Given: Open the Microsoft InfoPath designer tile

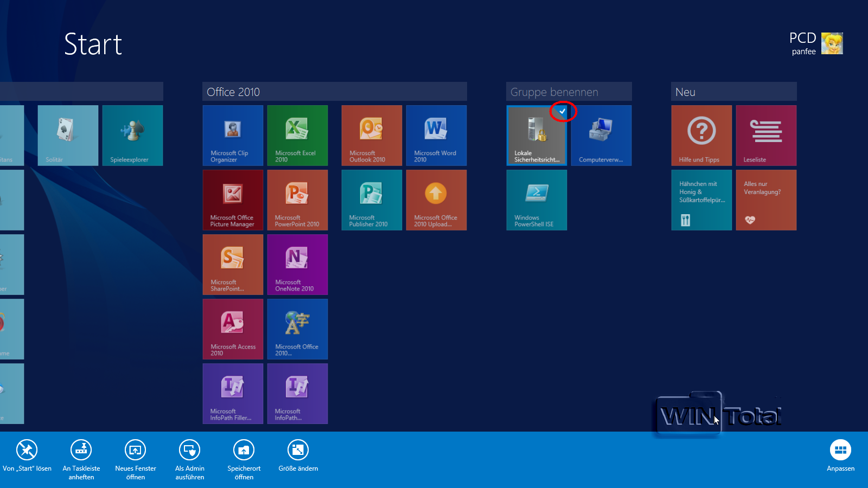Looking at the screenshot, I should click(297, 394).
